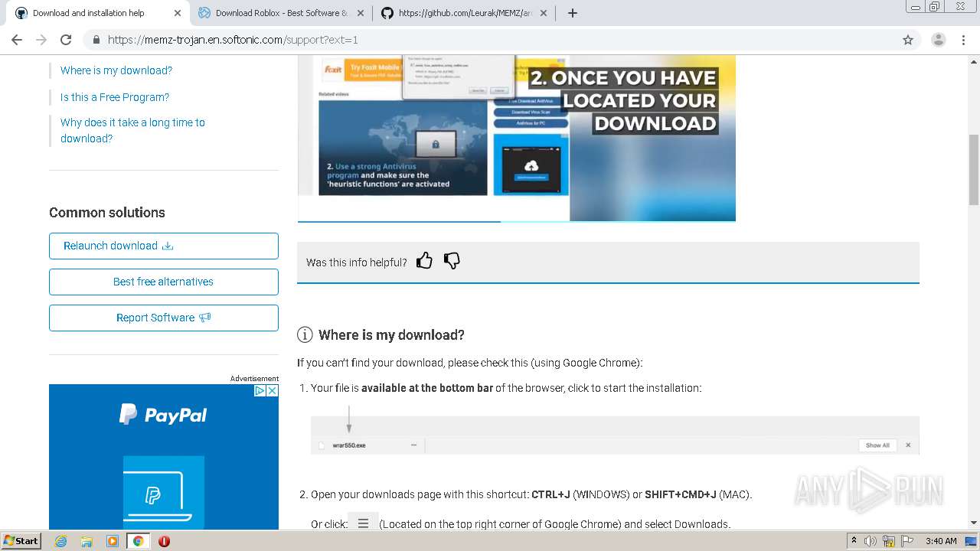Click the scrollbar up arrow
This screenshot has height=551, width=980.
click(x=974, y=60)
